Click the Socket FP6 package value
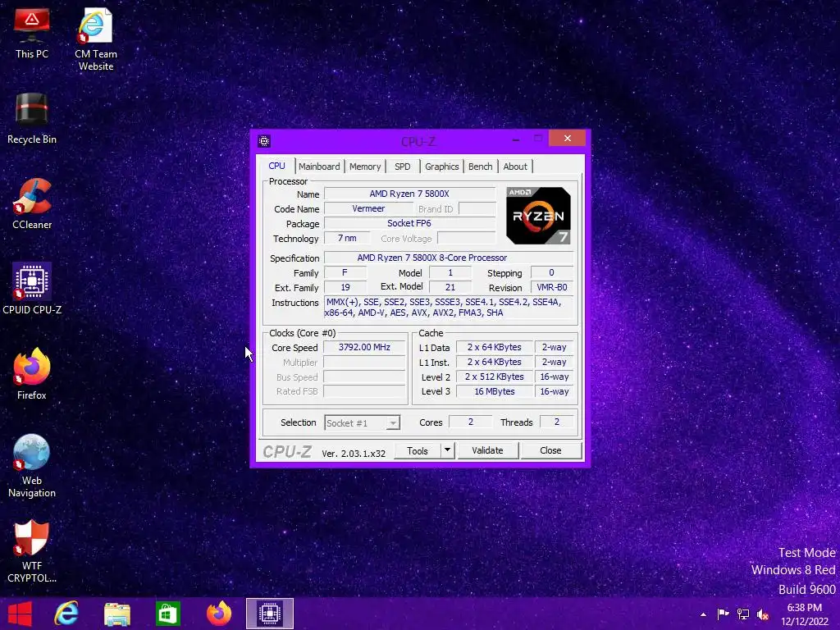840x630 pixels. [409, 223]
